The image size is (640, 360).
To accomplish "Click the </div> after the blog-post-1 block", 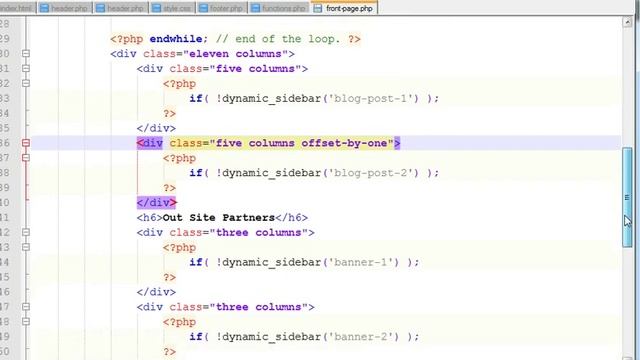I will click(156, 128).
